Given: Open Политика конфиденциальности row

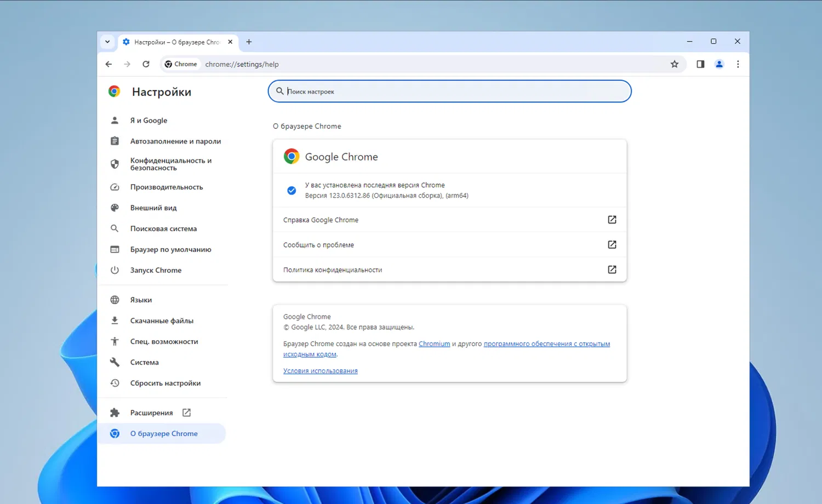Looking at the screenshot, I should click(449, 270).
